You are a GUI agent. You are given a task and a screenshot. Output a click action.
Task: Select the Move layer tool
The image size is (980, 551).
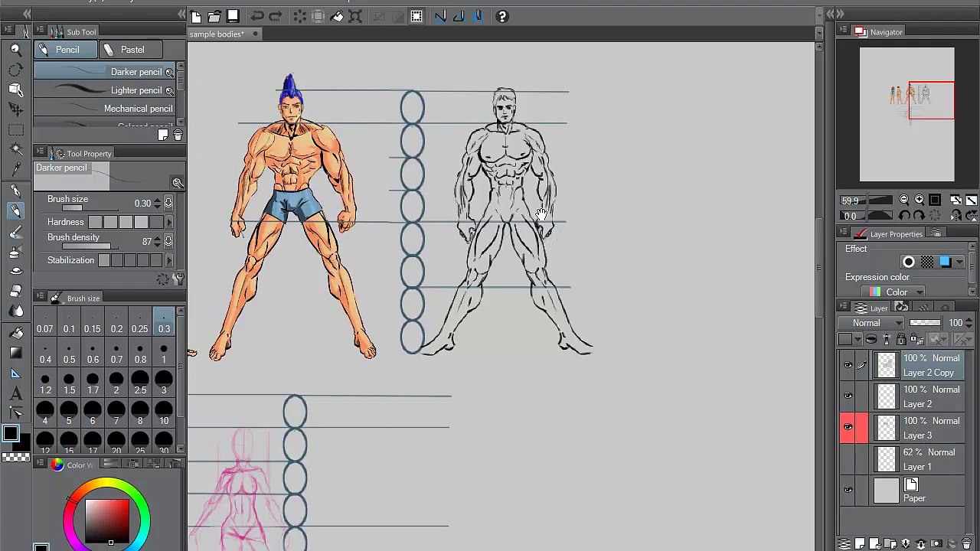coord(15,109)
